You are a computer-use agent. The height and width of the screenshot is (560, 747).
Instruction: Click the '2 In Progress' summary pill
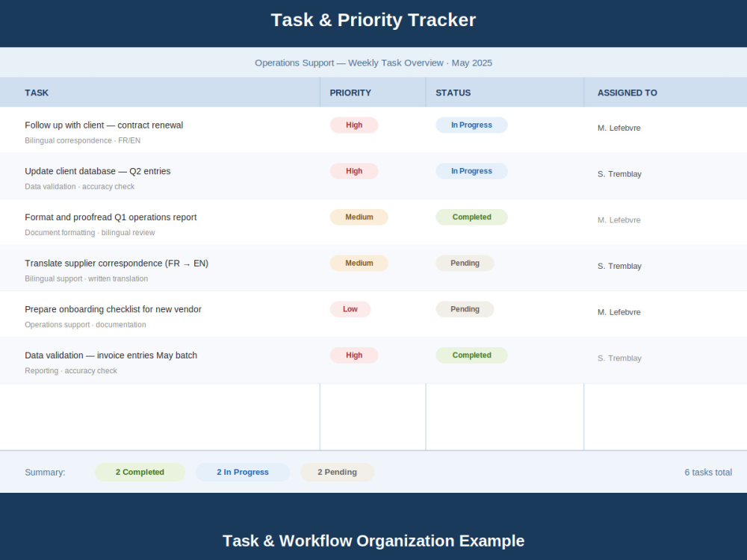(x=243, y=473)
